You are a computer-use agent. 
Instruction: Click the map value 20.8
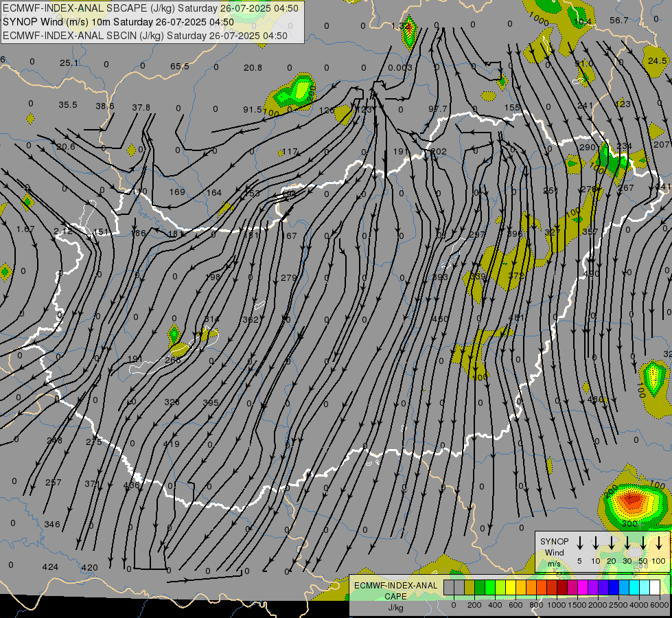click(253, 67)
